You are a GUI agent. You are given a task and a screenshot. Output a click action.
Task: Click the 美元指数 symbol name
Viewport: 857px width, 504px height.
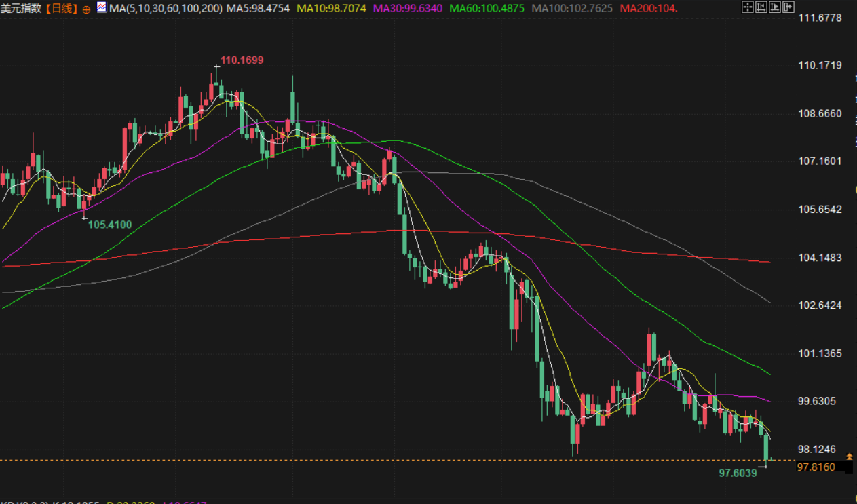coord(20,9)
